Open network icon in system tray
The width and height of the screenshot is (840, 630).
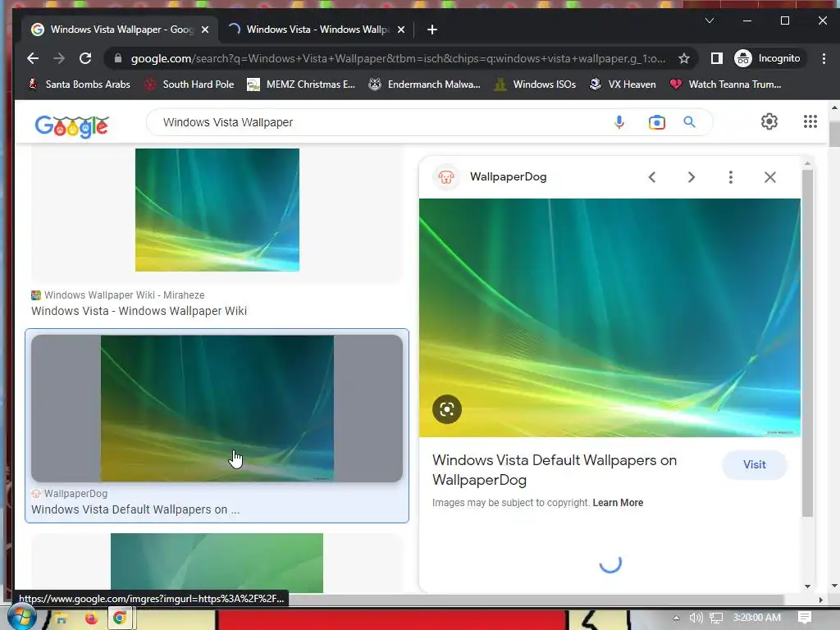tap(716, 618)
